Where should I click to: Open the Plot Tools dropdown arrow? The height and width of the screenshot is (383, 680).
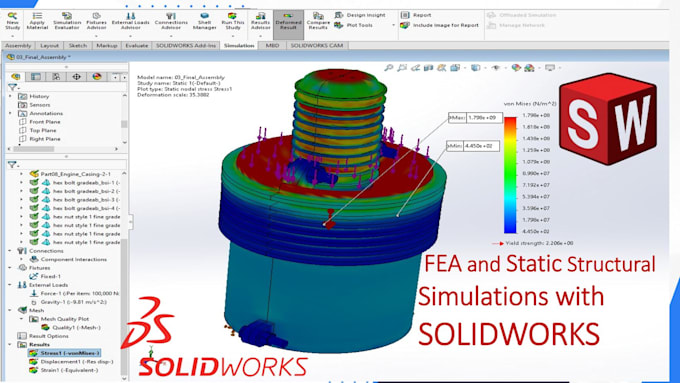(x=393, y=25)
